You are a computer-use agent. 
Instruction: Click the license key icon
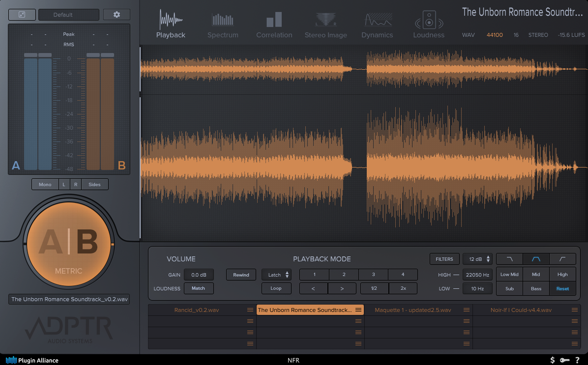(564, 360)
